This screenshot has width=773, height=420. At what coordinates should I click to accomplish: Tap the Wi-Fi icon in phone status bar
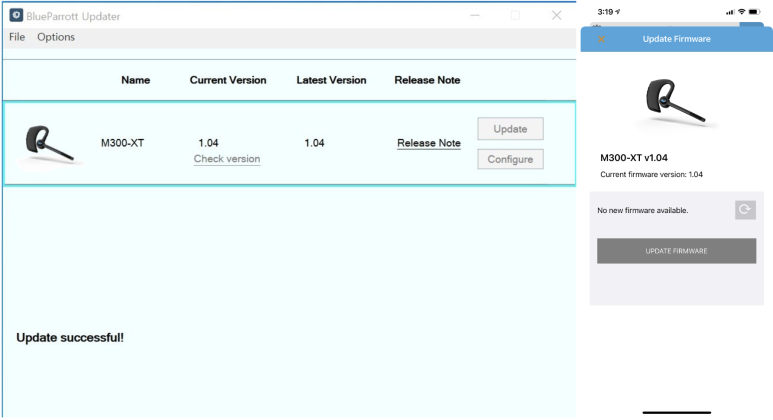pyautogui.click(x=741, y=12)
